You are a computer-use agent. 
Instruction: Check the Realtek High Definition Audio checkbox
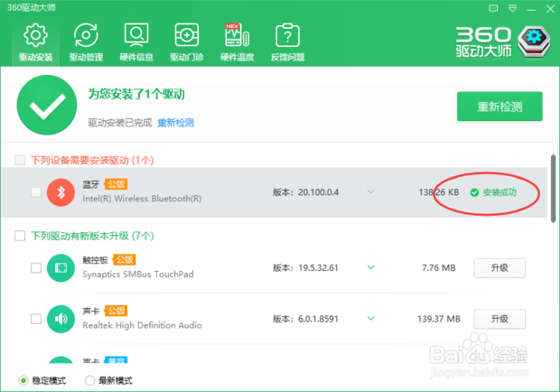(x=36, y=319)
